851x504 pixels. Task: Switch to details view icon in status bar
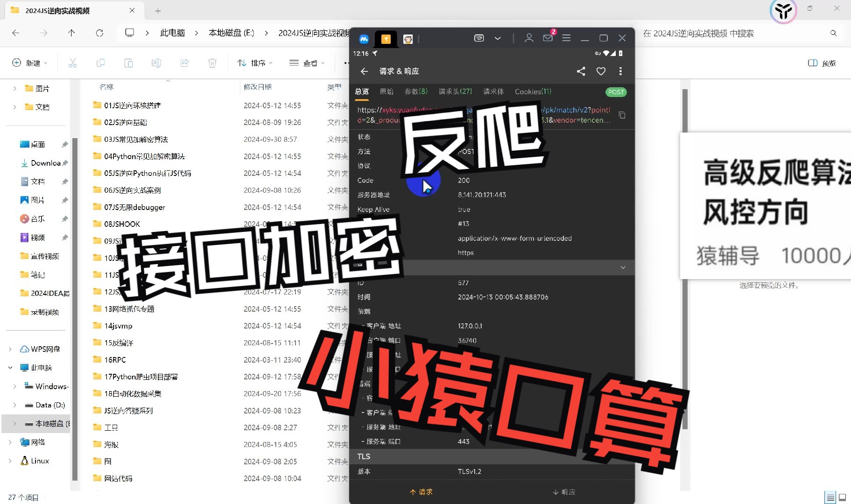coord(830,497)
